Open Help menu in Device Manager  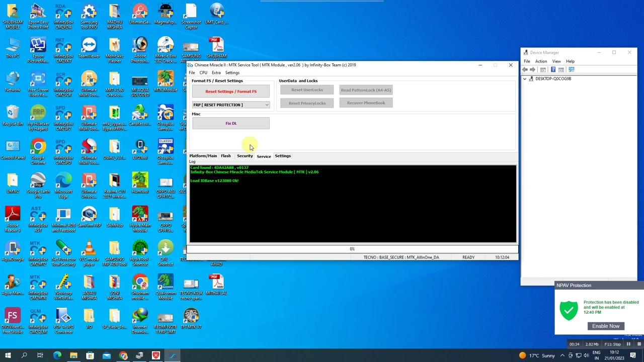570,61
